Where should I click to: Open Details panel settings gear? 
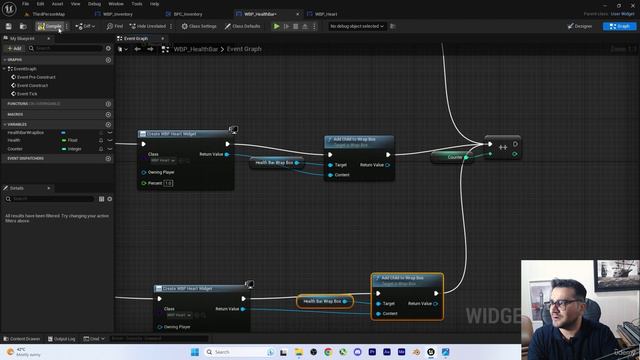pyautogui.click(x=109, y=199)
